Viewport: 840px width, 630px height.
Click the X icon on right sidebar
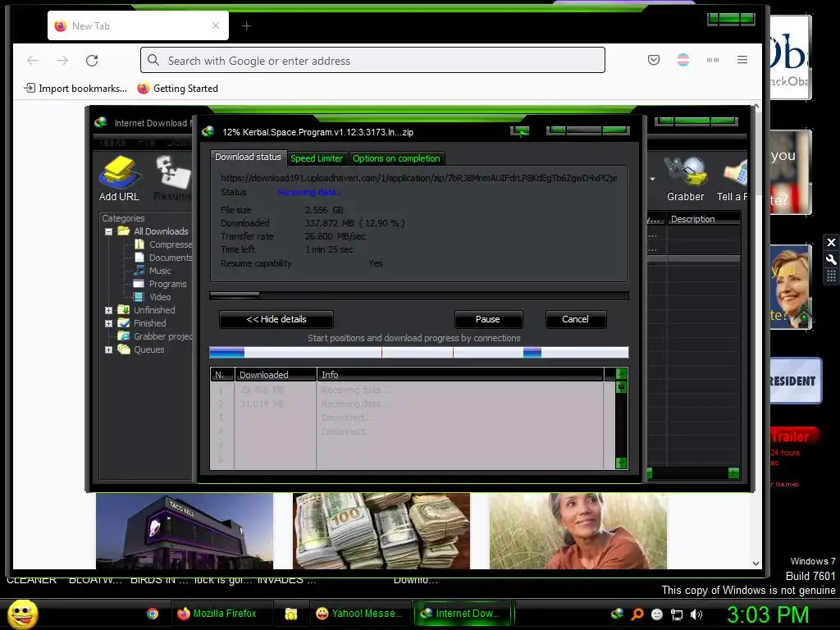(831, 243)
